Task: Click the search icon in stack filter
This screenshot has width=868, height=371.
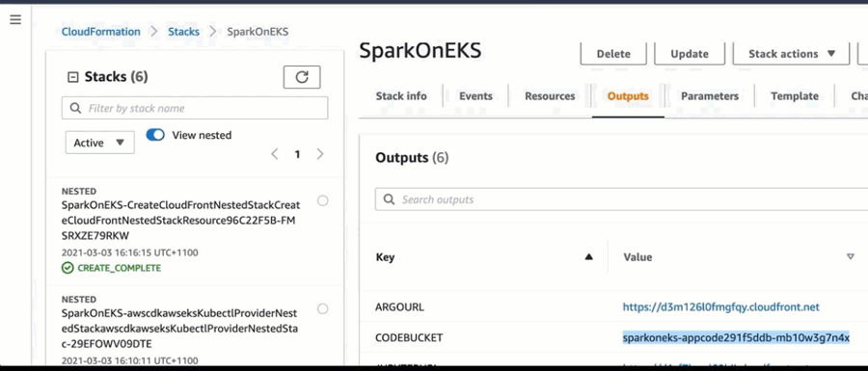Action: pyautogui.click(x=76, y=108)
